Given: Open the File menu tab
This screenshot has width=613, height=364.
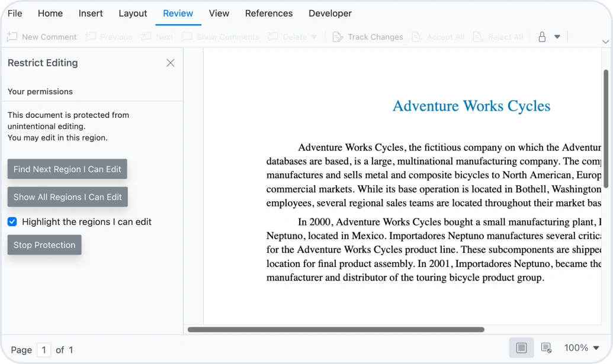Looking at the screenshot, I should tap(15, 13).
